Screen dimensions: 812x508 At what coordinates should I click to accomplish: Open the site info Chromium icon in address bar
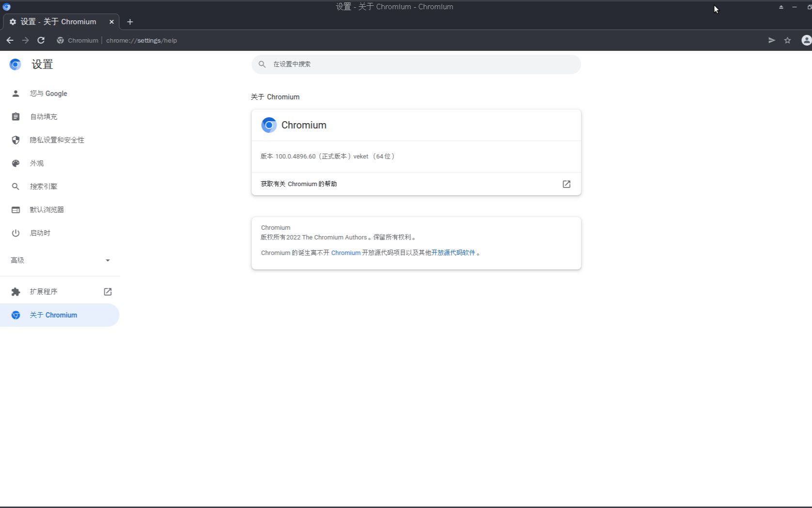coord(60,40)
